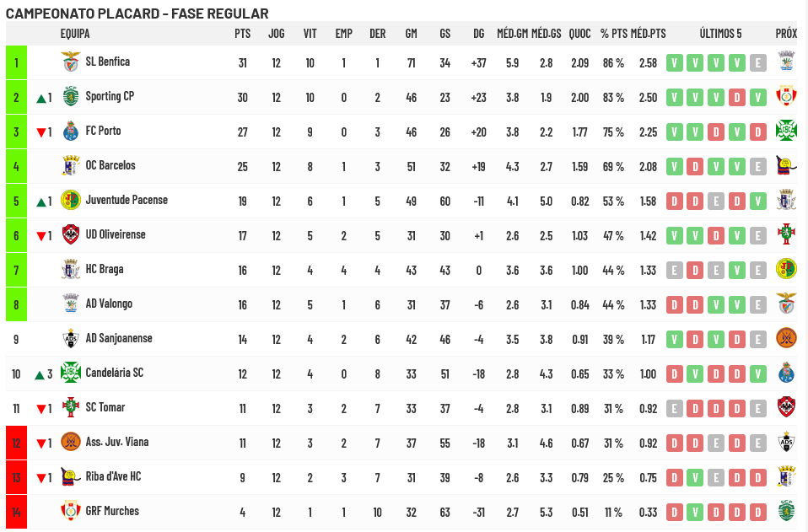This screenshot has height=532, width=808.
Task: Open Riba d'Ave HC crest icon
Action: pyautogui.click(x=71, y=476)
